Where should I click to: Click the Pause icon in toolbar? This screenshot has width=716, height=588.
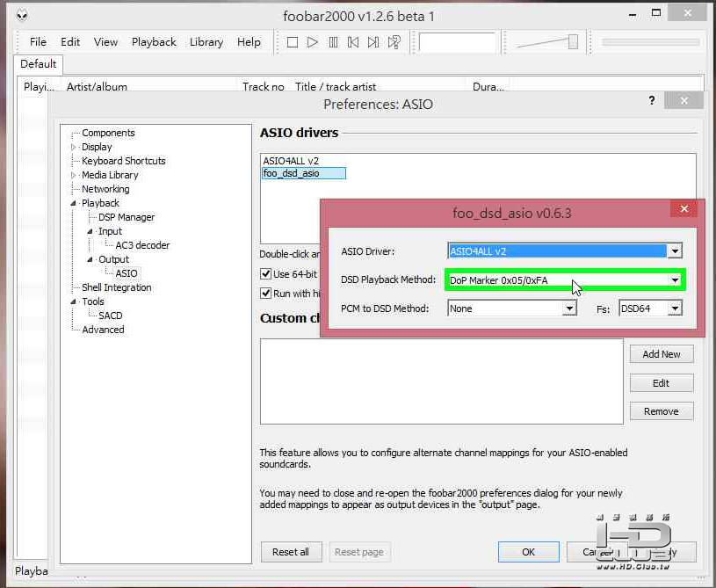click(333, 42)
